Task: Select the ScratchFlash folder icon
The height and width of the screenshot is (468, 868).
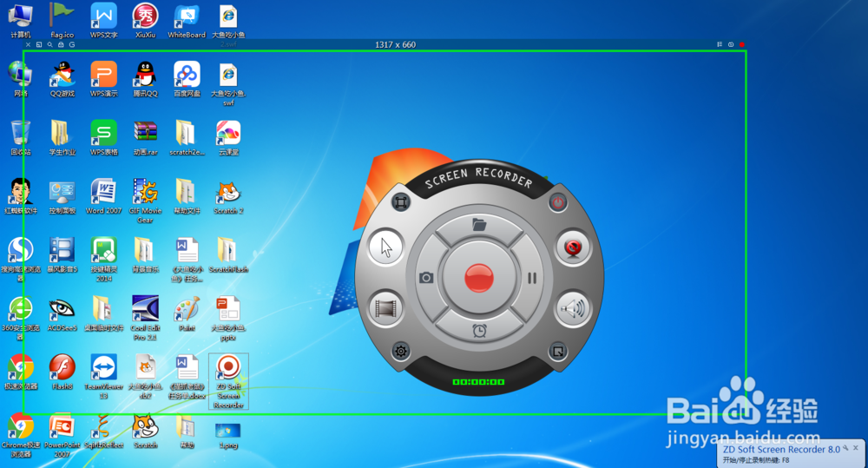Action: (228, 255)
